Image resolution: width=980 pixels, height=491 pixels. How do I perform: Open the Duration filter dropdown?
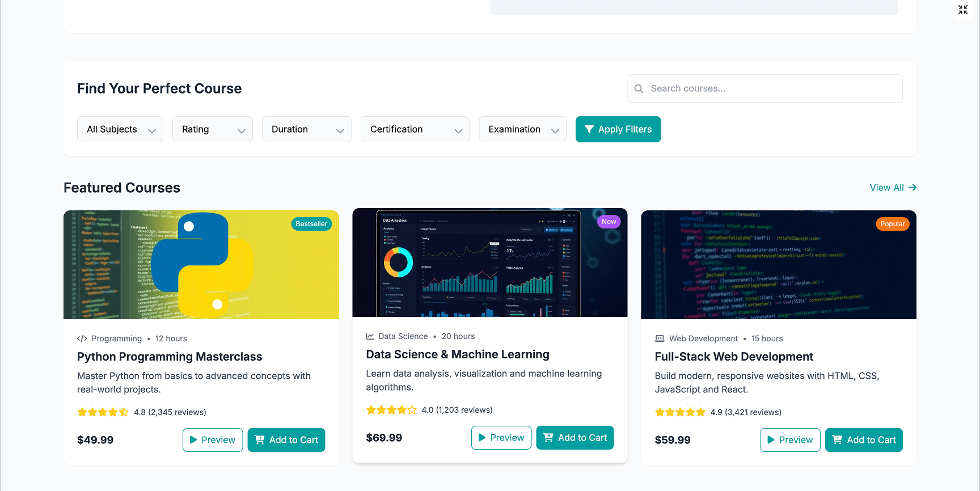(307, 129)
